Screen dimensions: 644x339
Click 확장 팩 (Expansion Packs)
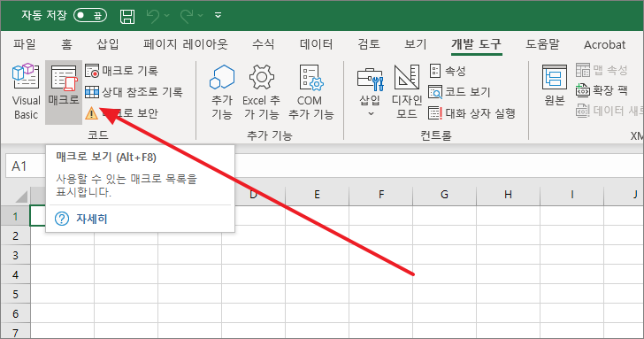coord(602,90)
